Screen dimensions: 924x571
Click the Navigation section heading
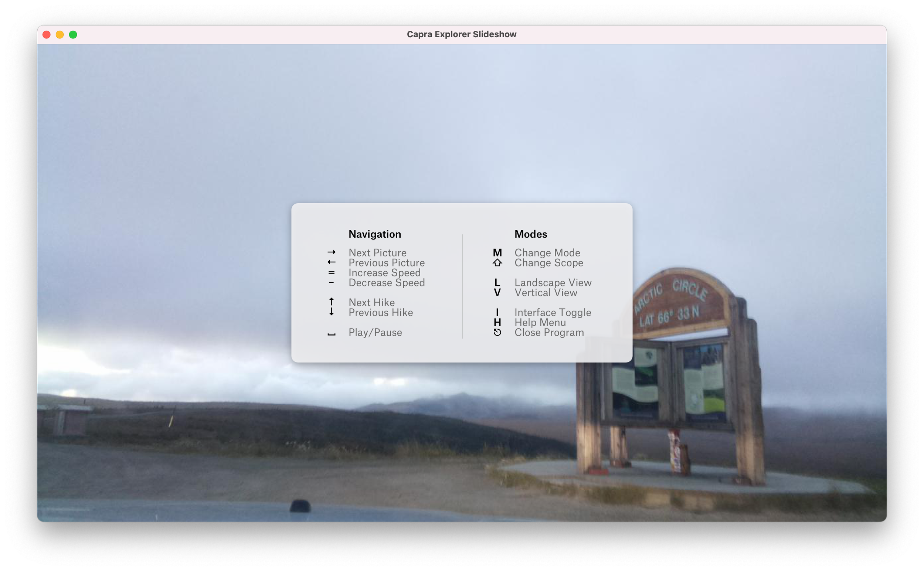374,234
